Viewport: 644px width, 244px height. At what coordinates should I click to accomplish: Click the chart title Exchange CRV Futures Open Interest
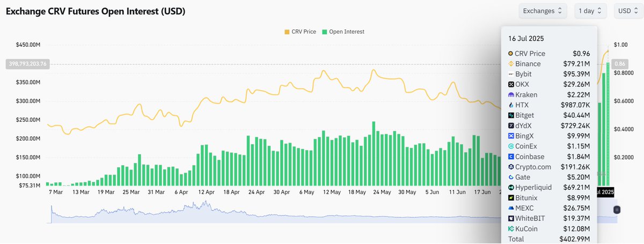(96, 11)
